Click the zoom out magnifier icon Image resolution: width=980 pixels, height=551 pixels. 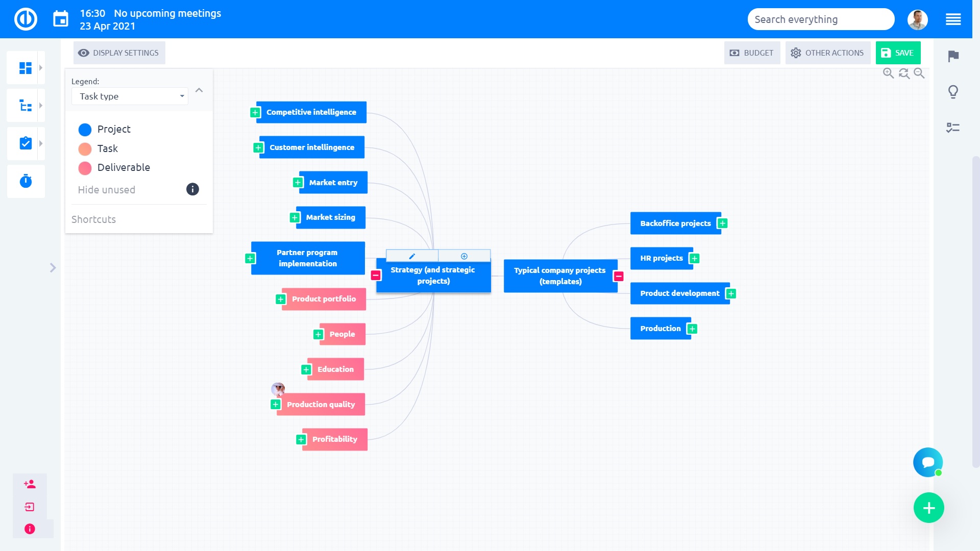919,73
